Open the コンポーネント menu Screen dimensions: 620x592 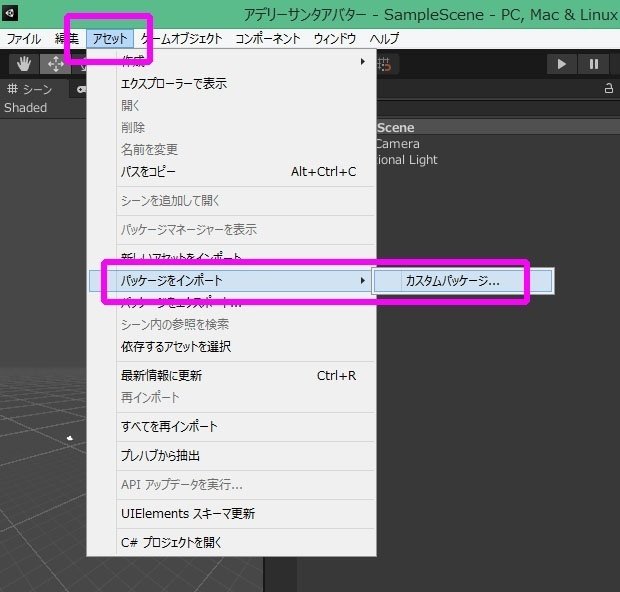click(268, 39)
